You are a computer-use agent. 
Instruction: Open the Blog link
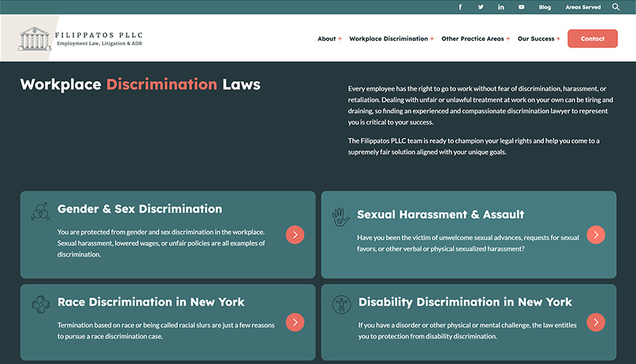pyautogui.click(x=545, y=7)
